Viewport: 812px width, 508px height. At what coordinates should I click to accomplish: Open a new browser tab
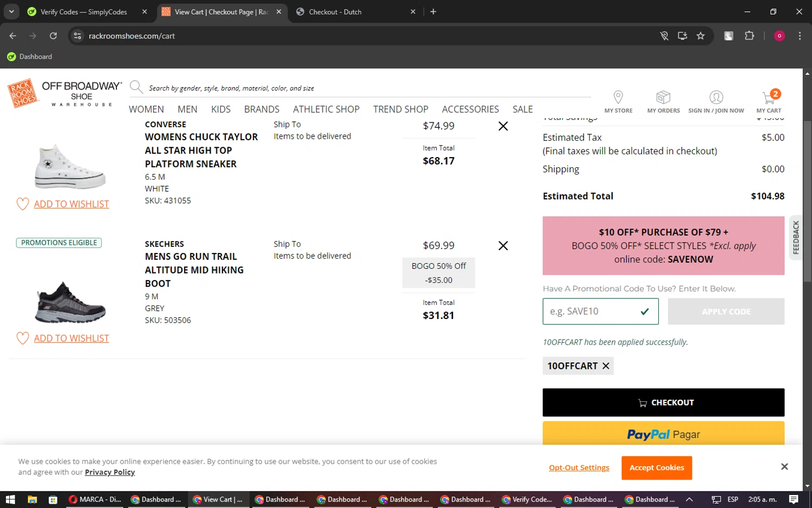pos(433,11)
